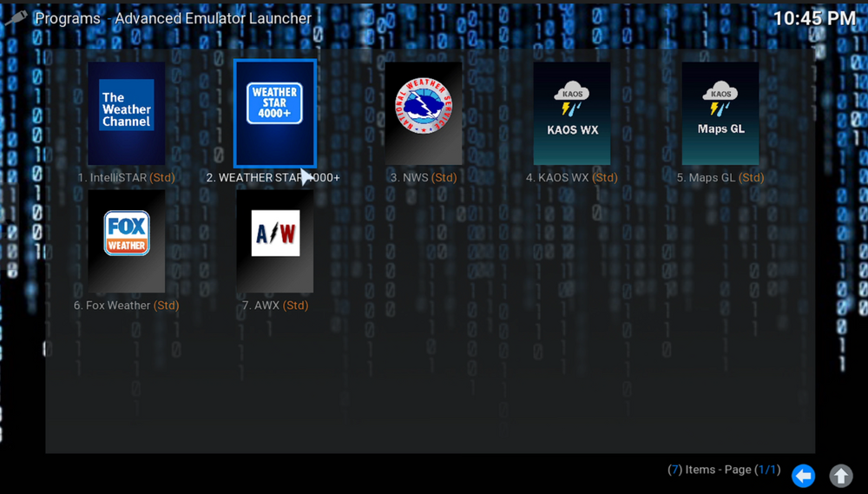Open the Fox Weather icon
Image resolution: width=868 pixels, height=494 pixels.
point(127,240)
